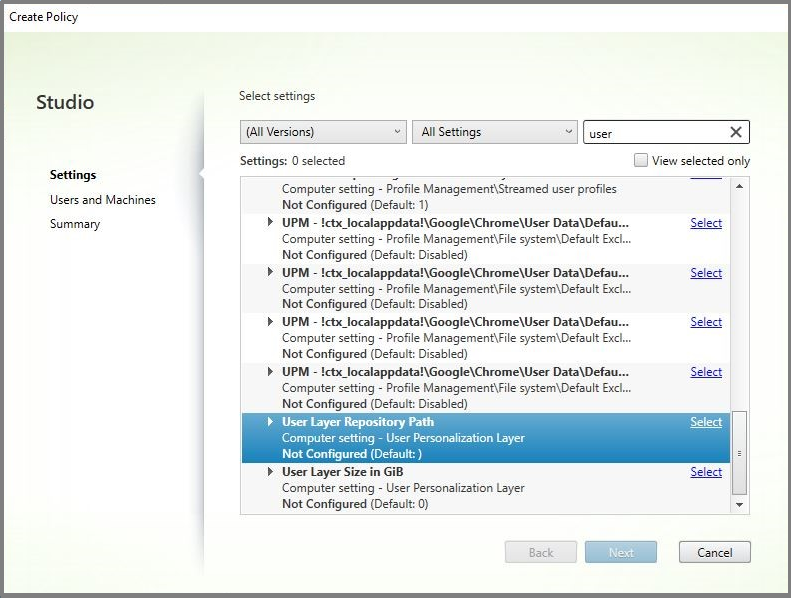Screen dimensions: 791x598
Task: Open the Settings step in sidebar
Action: coord(73,175)
